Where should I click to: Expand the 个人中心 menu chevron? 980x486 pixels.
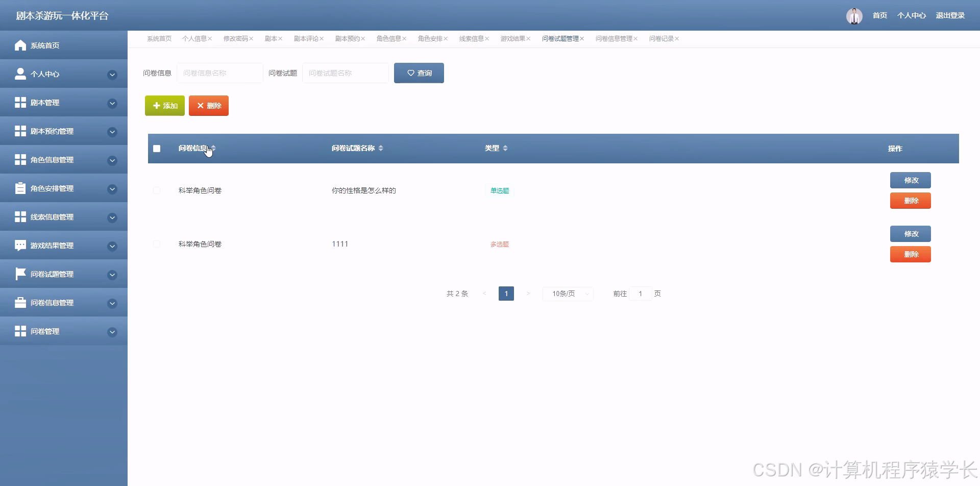pos(112,75)
